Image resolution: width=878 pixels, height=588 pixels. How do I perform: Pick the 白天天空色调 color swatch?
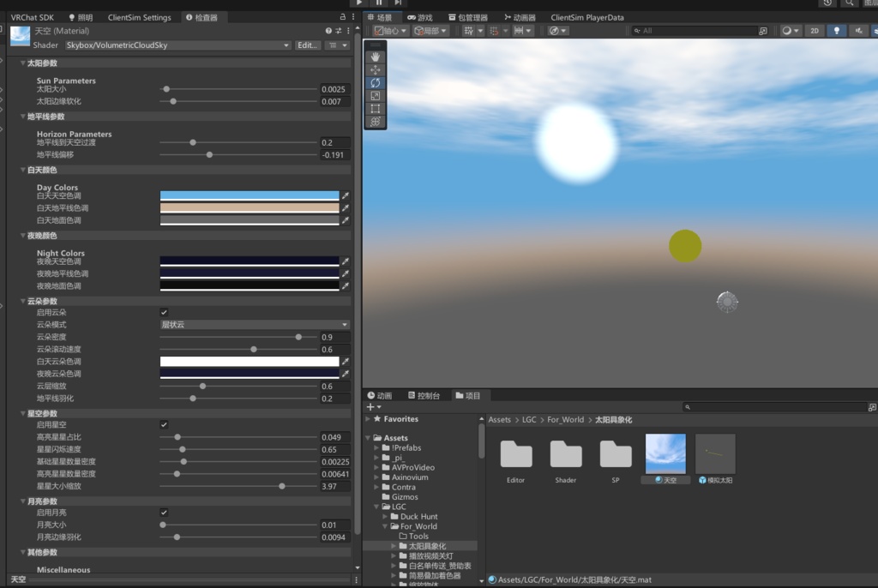pos(249,195)
